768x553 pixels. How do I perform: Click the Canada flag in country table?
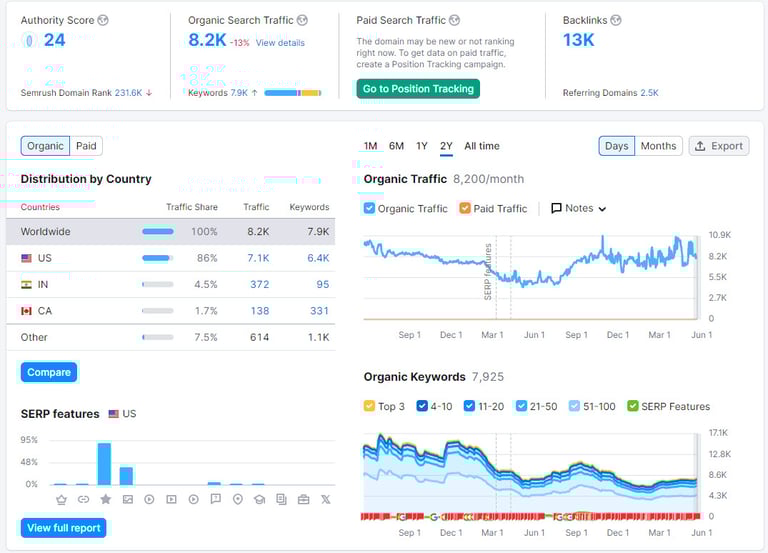pos(26,311)
